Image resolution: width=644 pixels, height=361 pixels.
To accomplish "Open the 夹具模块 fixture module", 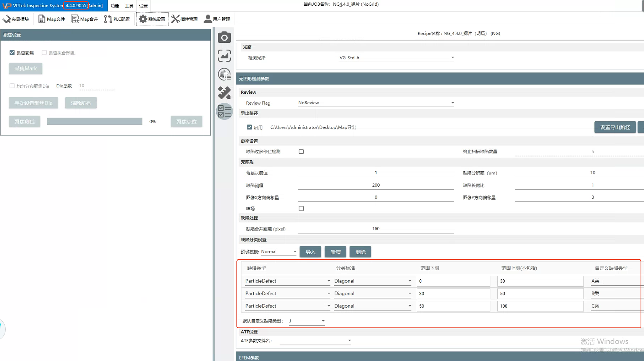I will (x=16, y=19).
